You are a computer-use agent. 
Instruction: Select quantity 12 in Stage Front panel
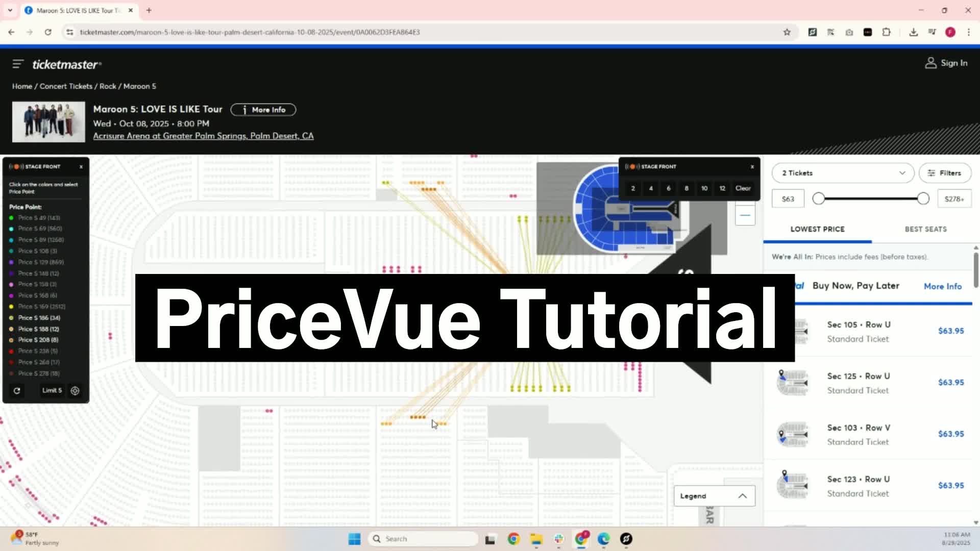[x=722, y=188]
